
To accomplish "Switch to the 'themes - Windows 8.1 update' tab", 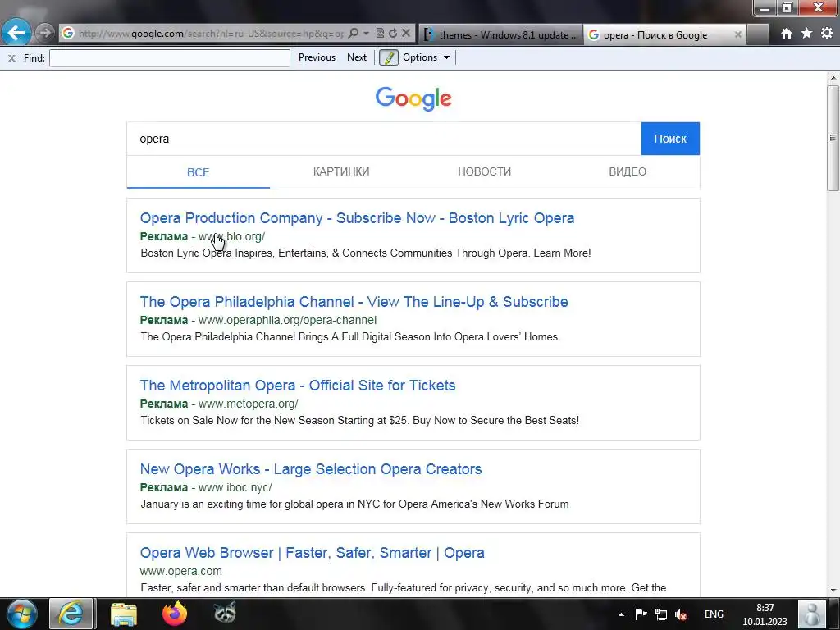I will [501, 34].
